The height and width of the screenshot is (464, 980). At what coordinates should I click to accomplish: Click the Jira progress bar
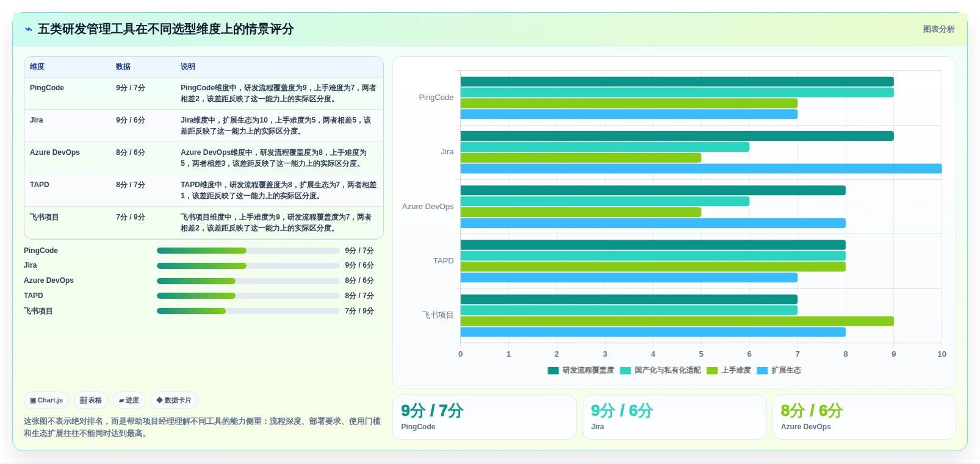248,266
